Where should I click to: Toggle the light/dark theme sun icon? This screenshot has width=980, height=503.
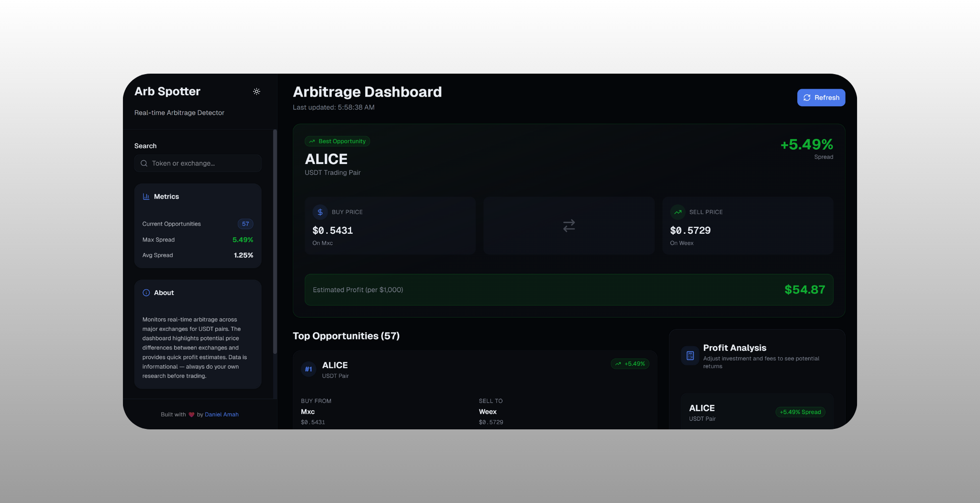point(256,91)
